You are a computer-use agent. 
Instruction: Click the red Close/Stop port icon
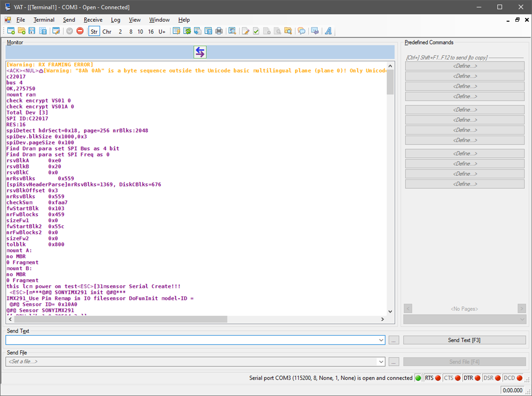[80, 31]
